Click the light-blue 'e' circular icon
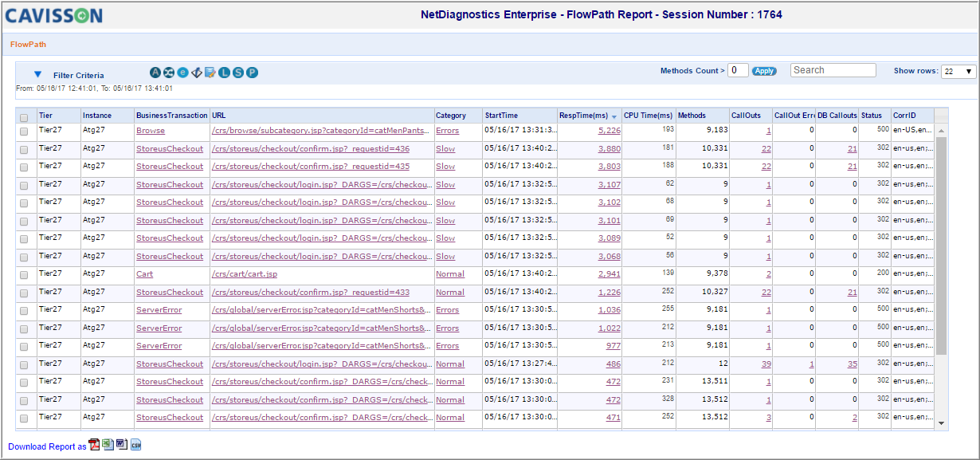Image resolution: width=980 pixels, height=460 pixels. [182, 73]
